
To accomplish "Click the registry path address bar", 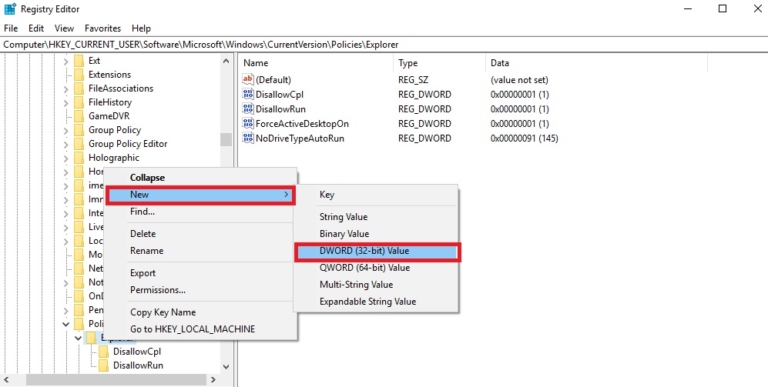I will [x=384, y=45].
